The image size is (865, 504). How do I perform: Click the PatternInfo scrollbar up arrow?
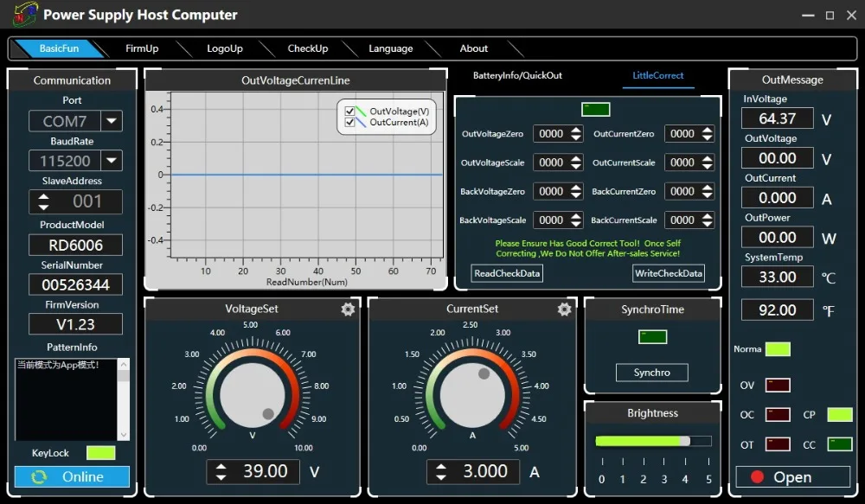click(124, 364)
